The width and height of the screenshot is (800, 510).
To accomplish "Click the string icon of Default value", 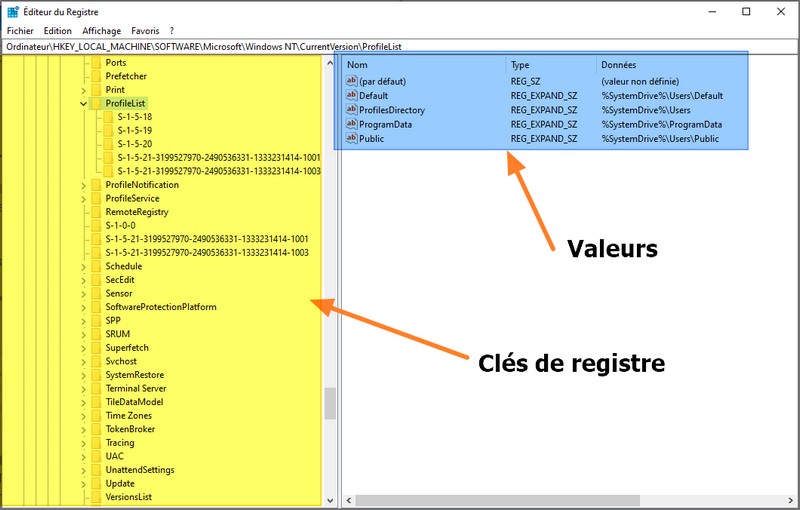I will pos(352,95).
